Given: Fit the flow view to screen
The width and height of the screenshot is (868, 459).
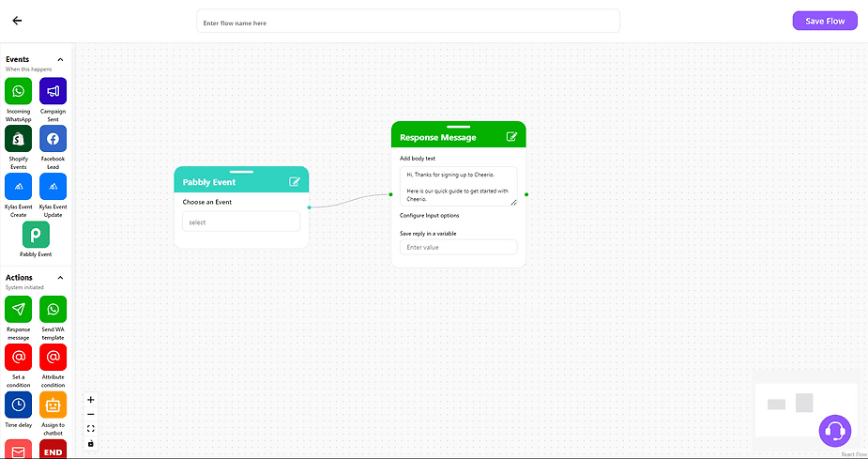Looking at the screenshot, I should coord(91,429).
